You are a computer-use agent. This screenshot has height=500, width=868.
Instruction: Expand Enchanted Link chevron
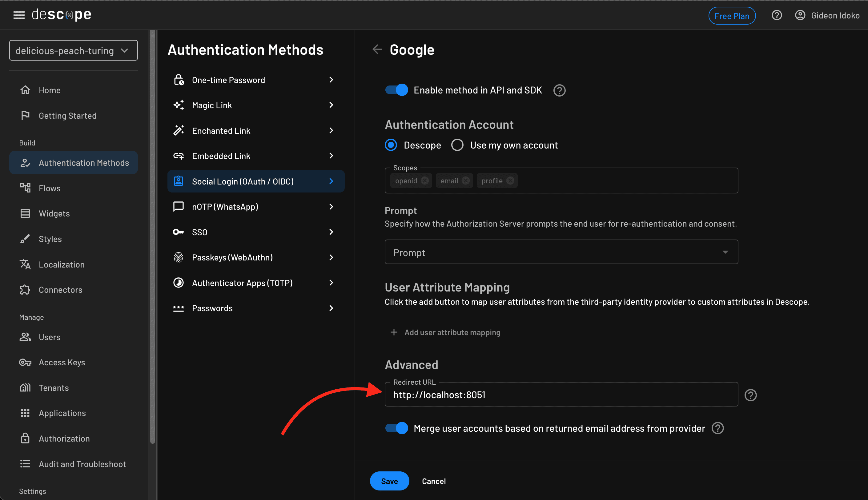click(x=331, y=130)
